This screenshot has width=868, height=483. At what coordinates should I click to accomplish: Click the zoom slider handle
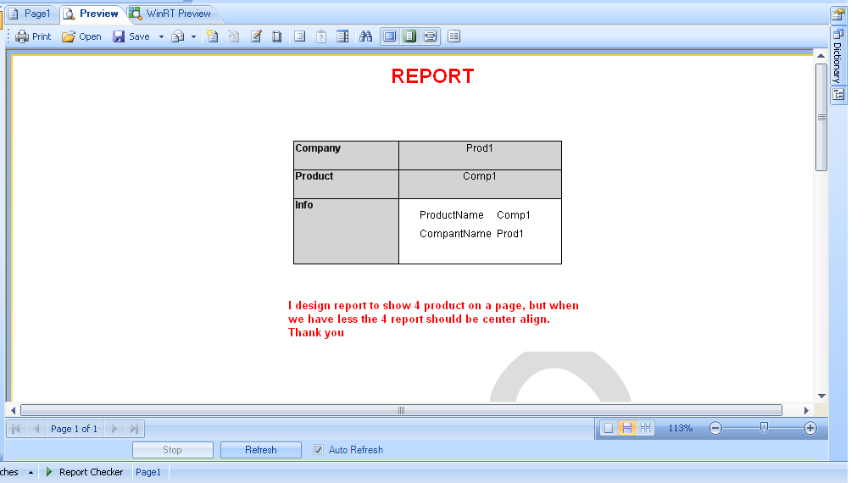coord(764,428)
